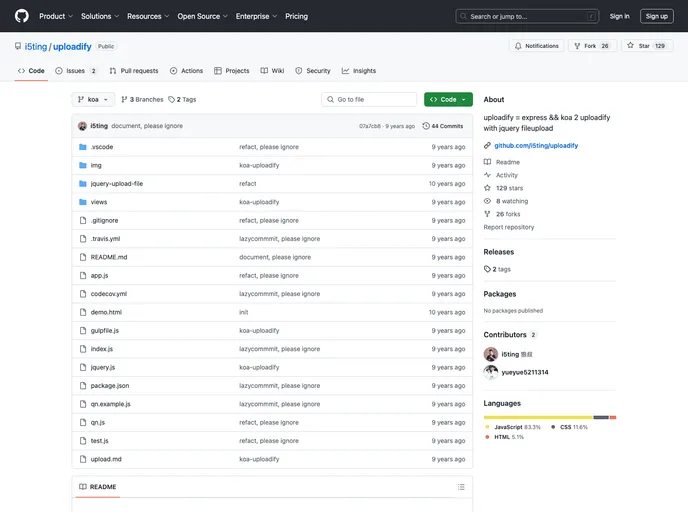This screenshot has height=512, width=688.
Task: Click the yellow JavaScript language bar segment
Action: tap(538, 418)
